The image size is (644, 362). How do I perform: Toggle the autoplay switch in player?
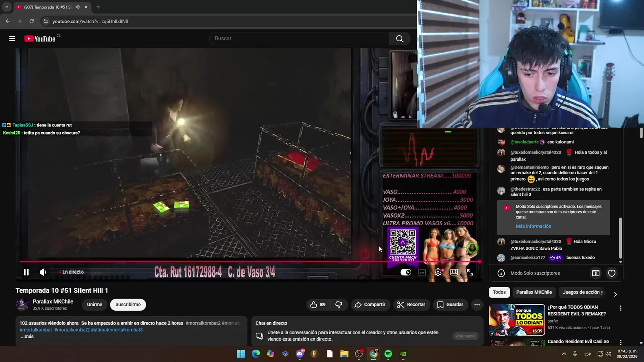click(406, 272)
